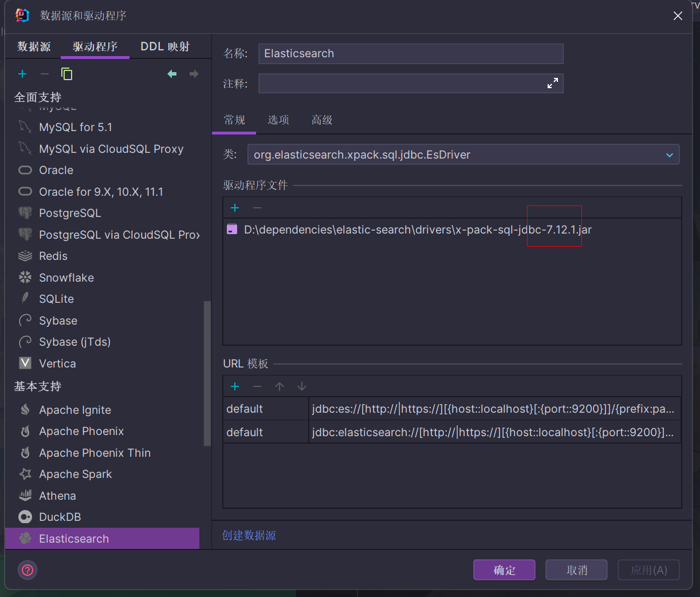Image resolution: width=700 pixels, height=597 pixels.
Task: Navigate forward with right arrow
Action: (194, 74)
